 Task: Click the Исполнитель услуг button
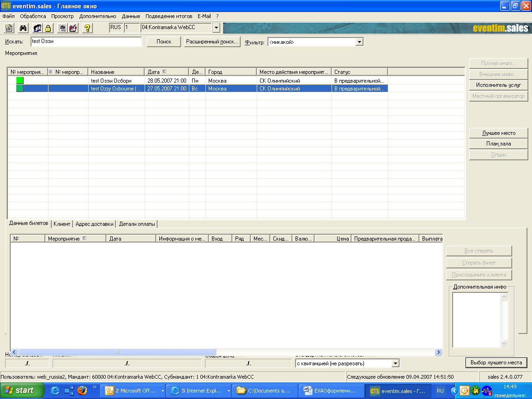tap(498, 85)
